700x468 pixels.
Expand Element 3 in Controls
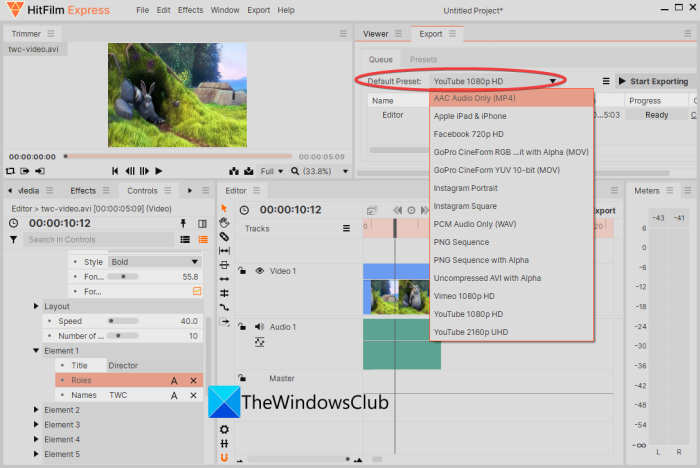click(36, 424)
